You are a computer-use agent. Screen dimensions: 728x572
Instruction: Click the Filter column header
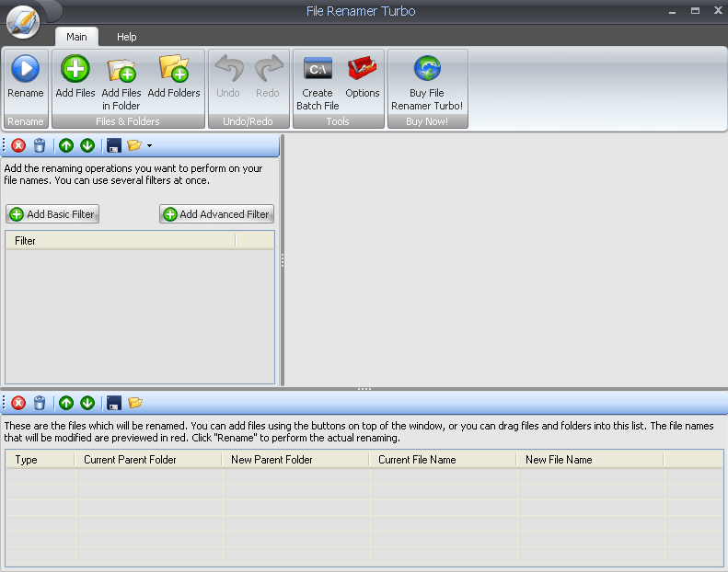click(x=121, y=241)
